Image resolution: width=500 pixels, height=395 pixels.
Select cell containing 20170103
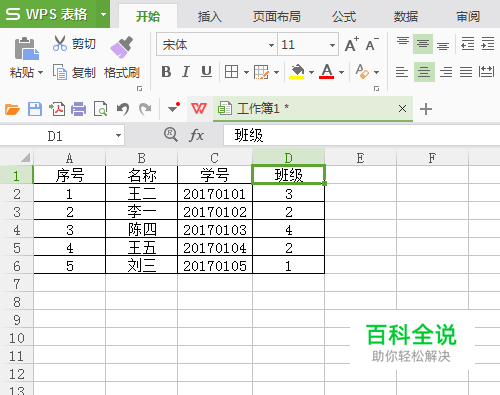[x=215, y=230]
